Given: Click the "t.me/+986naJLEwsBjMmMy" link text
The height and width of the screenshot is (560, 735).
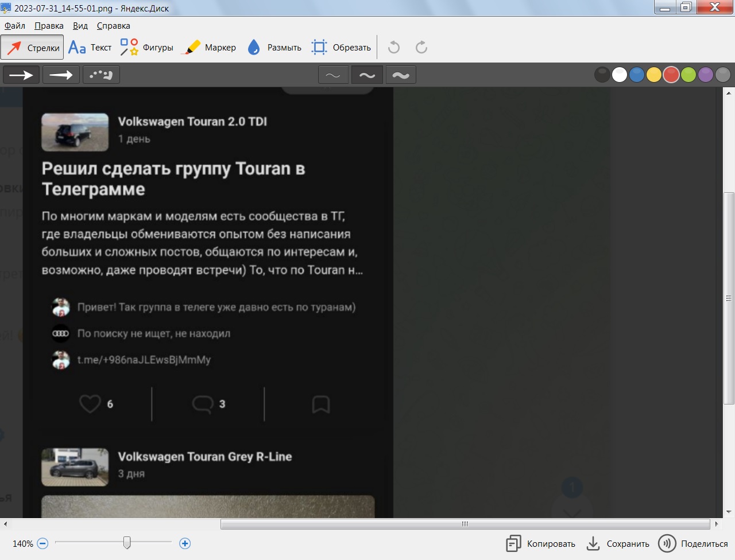Looking at the screenshot, I should pos(144,360).
